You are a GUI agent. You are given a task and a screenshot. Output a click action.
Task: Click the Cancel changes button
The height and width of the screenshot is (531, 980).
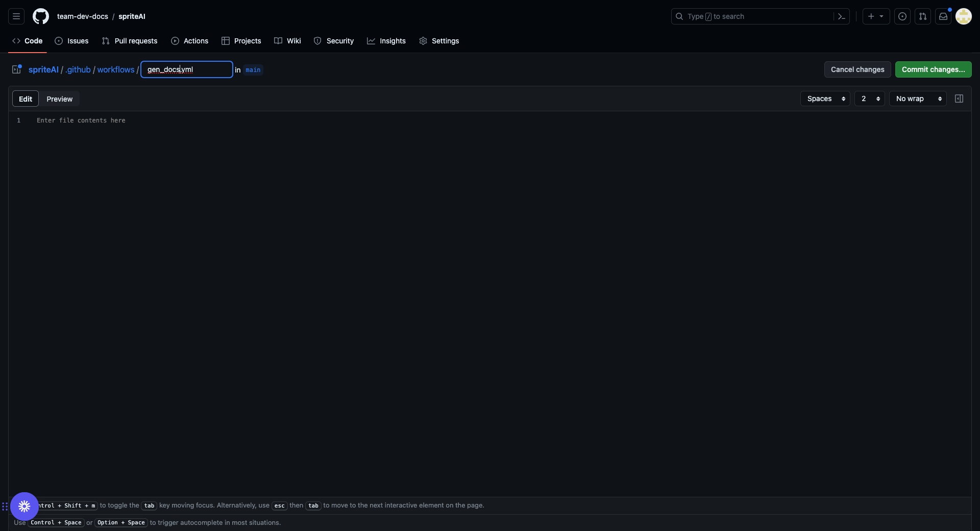(x=857, y=69)
